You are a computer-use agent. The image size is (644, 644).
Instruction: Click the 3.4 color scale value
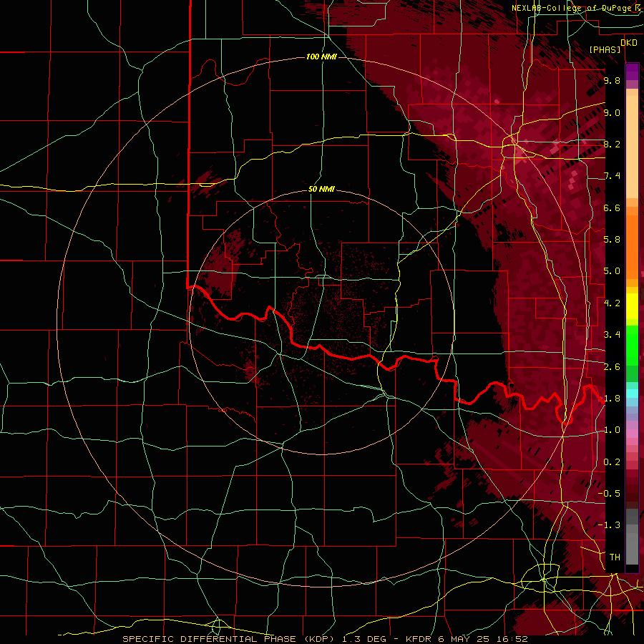(x=612, y=335)
